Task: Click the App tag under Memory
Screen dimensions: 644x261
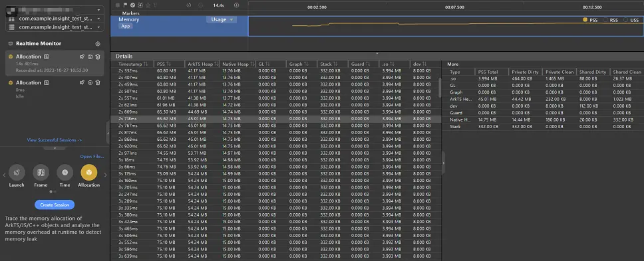Action: click(126, 26)
